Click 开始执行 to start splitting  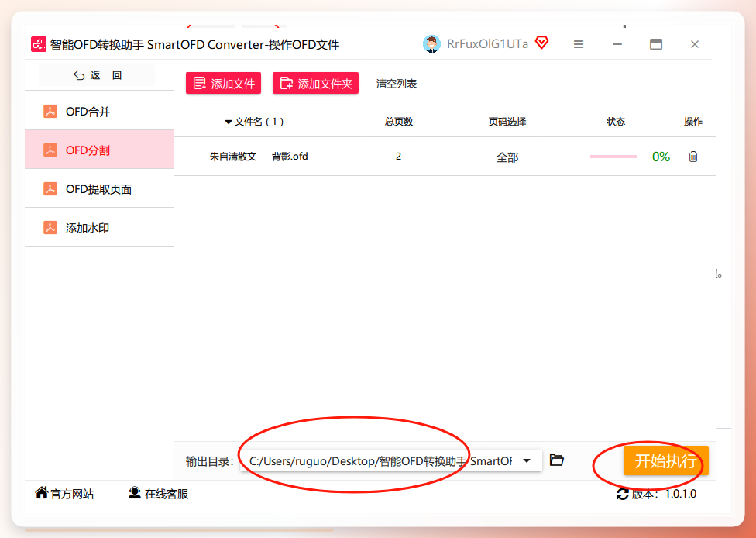coord(666,460)
